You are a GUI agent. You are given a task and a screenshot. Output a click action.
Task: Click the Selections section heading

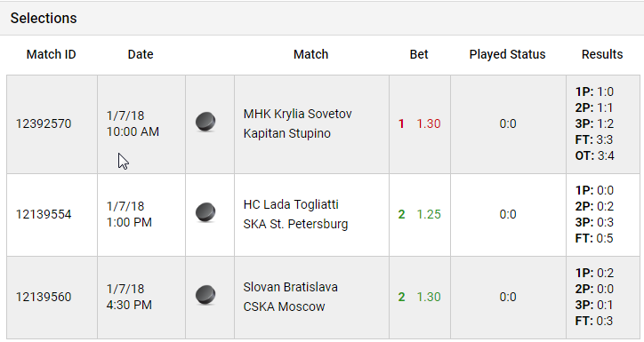pyautogui.click(x=44, y=18)
